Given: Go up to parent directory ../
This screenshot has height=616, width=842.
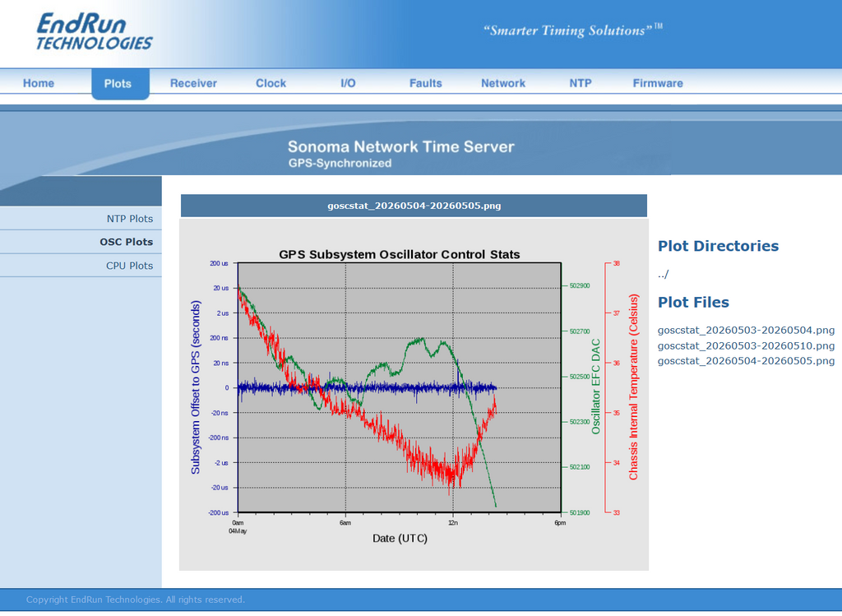Looking at the screenshot, I should [664, 275].
